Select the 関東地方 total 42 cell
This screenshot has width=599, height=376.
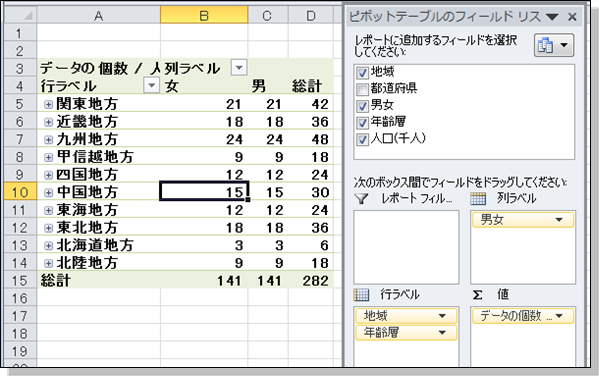coord(311,104)
